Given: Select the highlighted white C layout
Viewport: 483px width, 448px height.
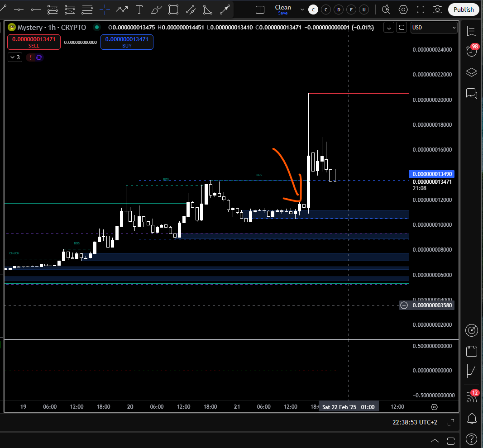Looking at the screenshot, I should [x=313, y=10].
